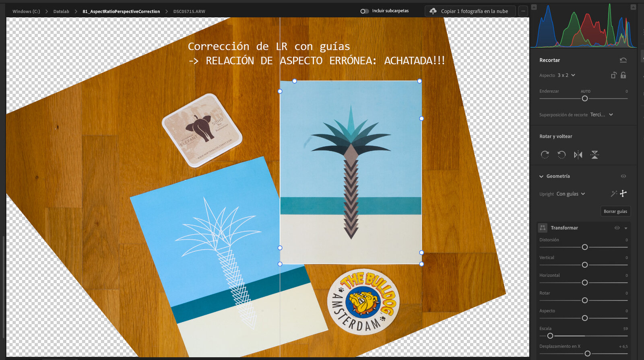This screenshot has width=644, height=360.
Task: Click the bottom-right crop corner handle
Action: point(421,264)
